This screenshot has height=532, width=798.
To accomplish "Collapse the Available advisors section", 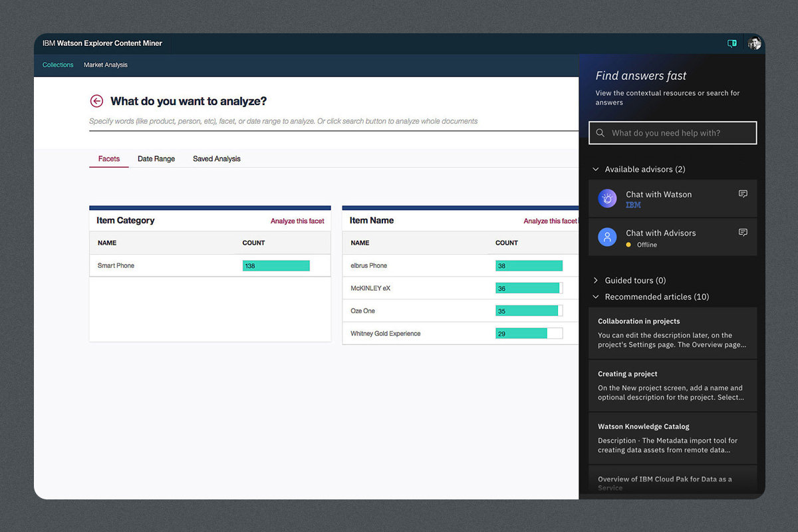I will tap(595, 170).
